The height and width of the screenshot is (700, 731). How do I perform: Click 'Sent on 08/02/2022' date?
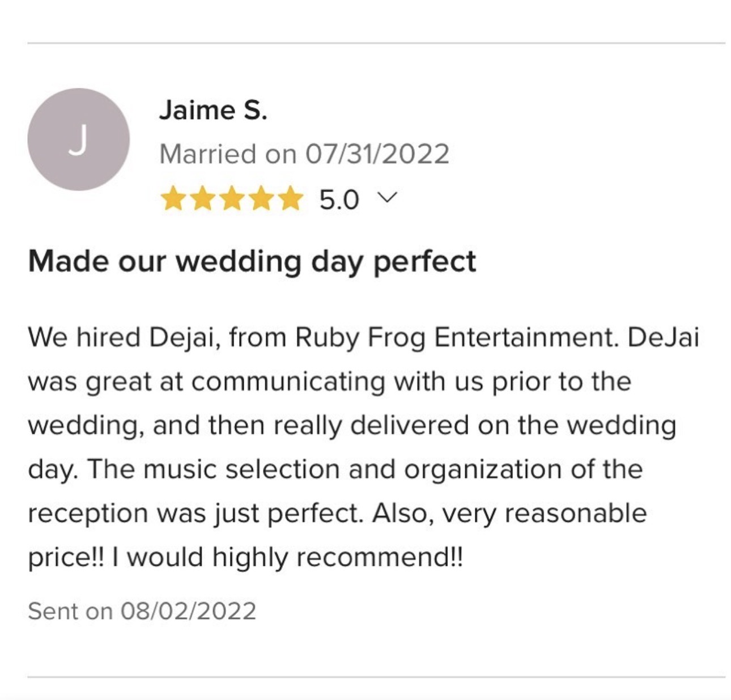142,612
